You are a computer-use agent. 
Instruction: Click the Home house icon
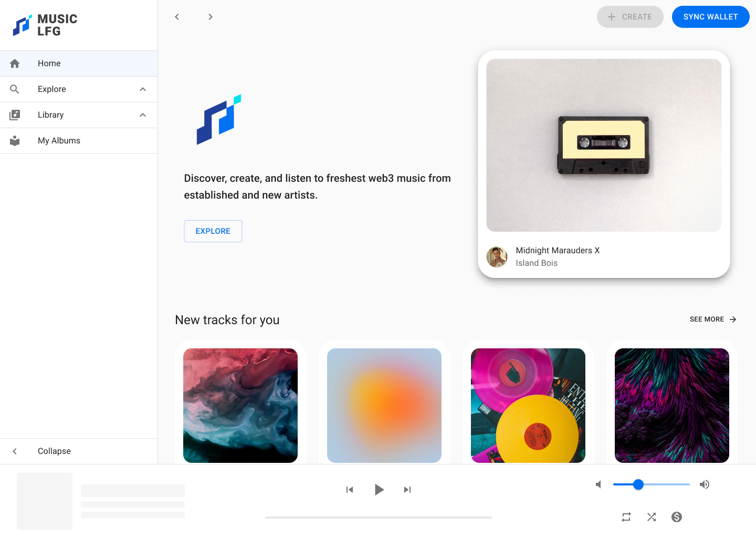coord(15,64)
